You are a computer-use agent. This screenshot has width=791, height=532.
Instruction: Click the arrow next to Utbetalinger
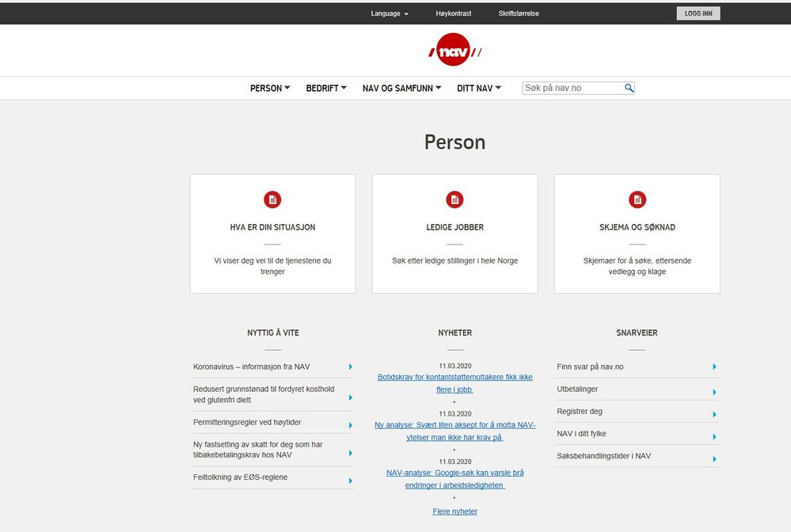point(714,392)
